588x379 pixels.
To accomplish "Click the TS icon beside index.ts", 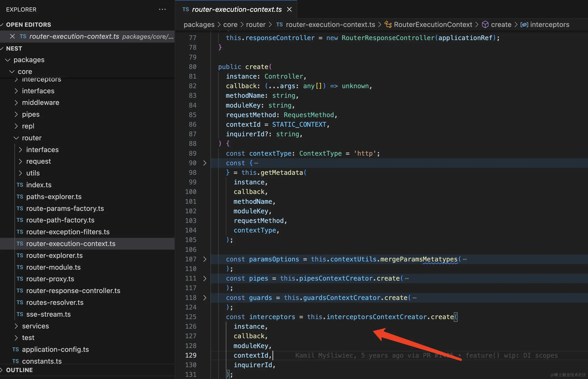I will (20, 185).
